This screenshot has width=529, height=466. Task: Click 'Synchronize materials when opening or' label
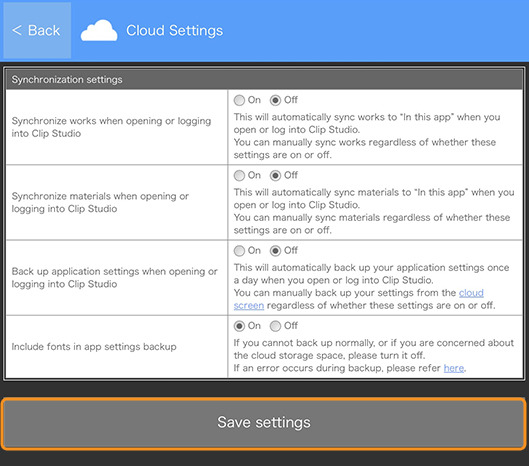pyautogui.click(x=100, y=202)
